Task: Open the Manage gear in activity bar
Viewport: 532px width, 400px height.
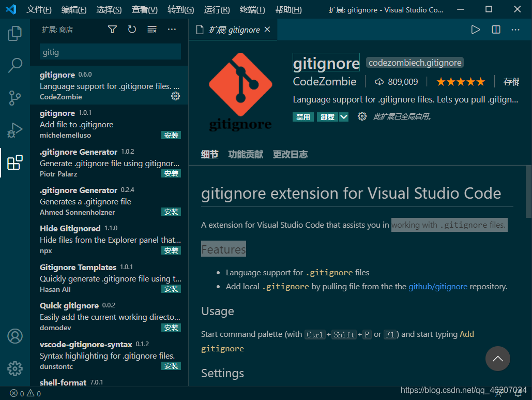Action: coord(15,368)
